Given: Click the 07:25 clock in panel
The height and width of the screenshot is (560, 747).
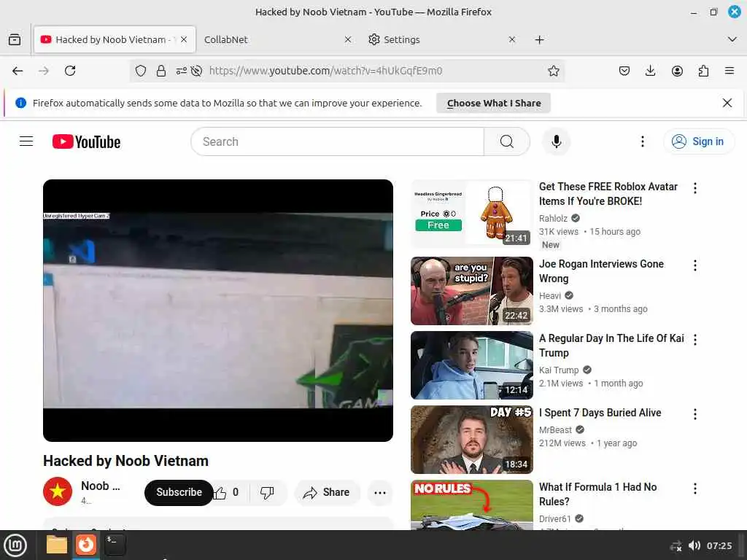Looking at the screenshot, I should 719,545.
